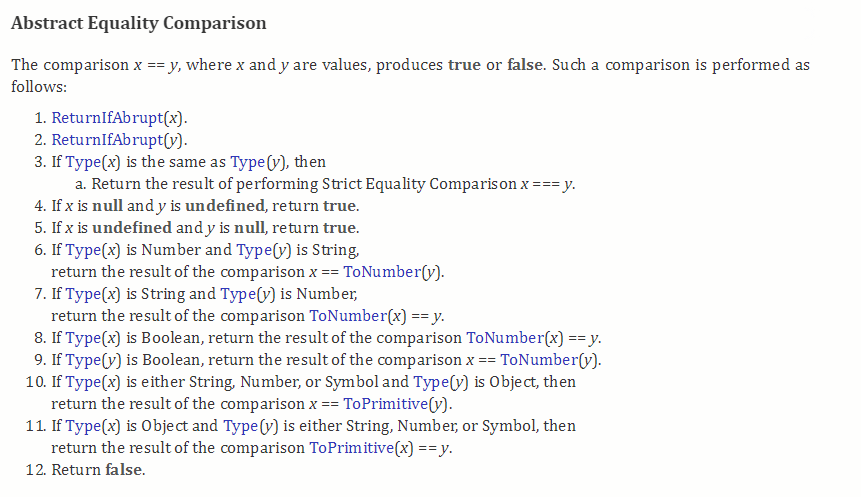Click the Type(x) link in step 3
Screen dimensions: 861x497
(83, 162)
